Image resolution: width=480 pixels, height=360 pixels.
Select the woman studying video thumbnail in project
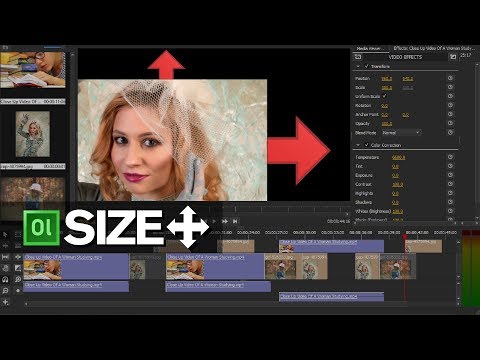coord(33,69)
